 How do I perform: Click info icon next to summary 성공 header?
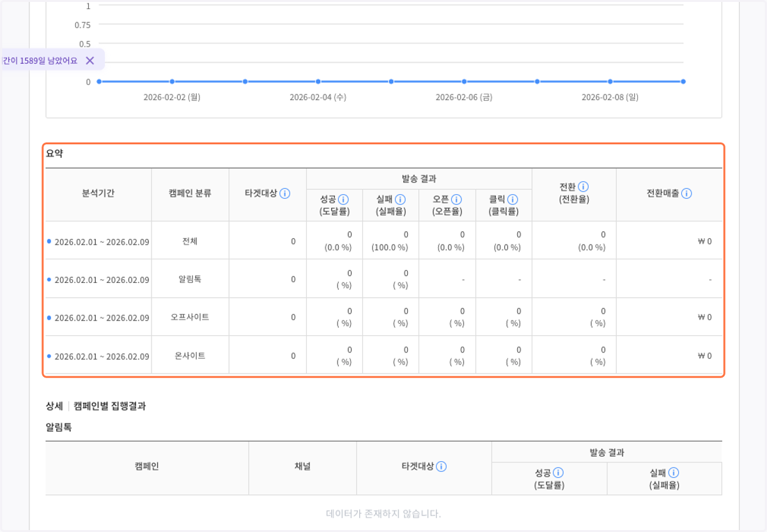(x=343, y=200)
